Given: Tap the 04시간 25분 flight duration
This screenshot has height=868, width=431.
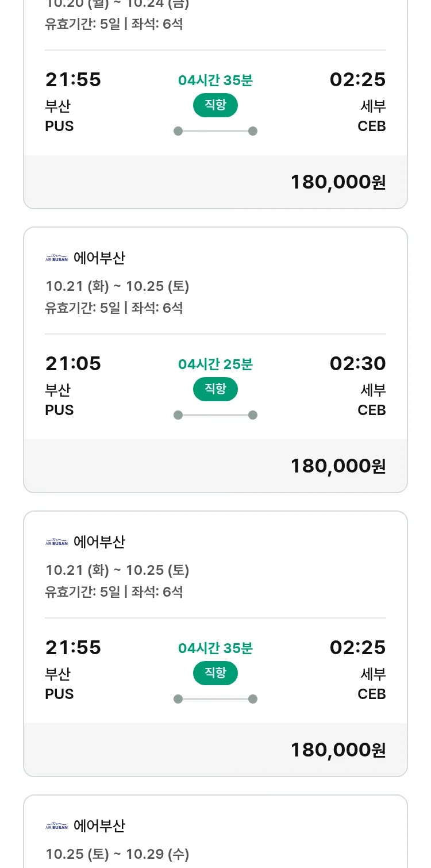Looking at the screenshot, I should pyautogui.click(x=215, y=364).
